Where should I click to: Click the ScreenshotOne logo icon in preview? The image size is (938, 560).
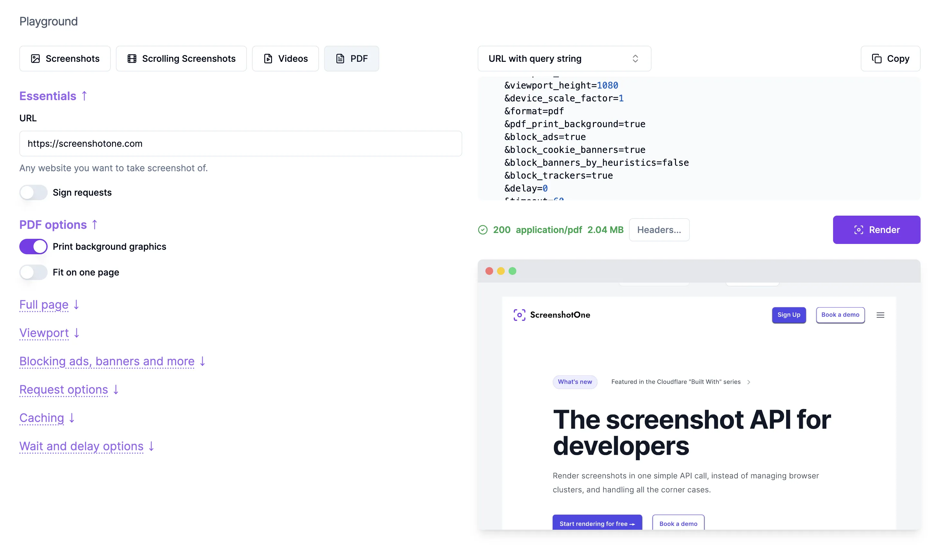pos(519,315)
